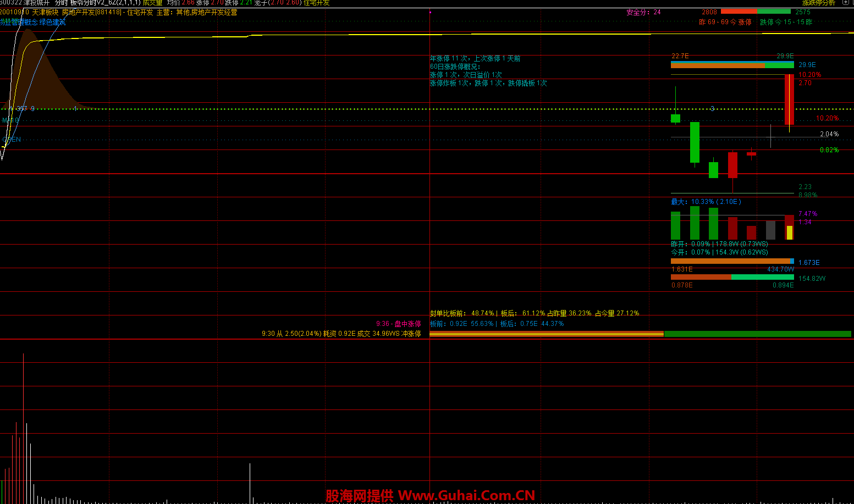Open the 房地产开发[881418] industry link
Viewport: 854px width, 504px height.
pyautogui.click(x=92, y=12)
